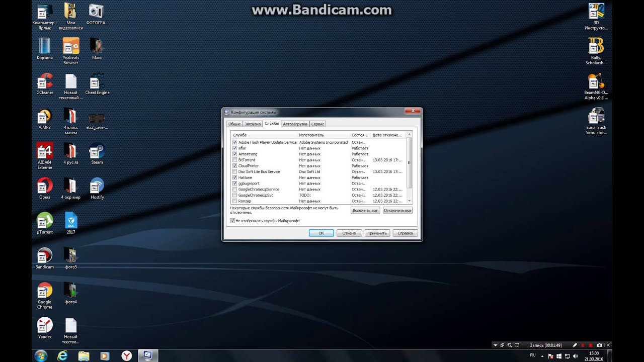Sort by the Служба column header
Image resolution: width=644 pixels, height=362 pixels.
point(264,135)
